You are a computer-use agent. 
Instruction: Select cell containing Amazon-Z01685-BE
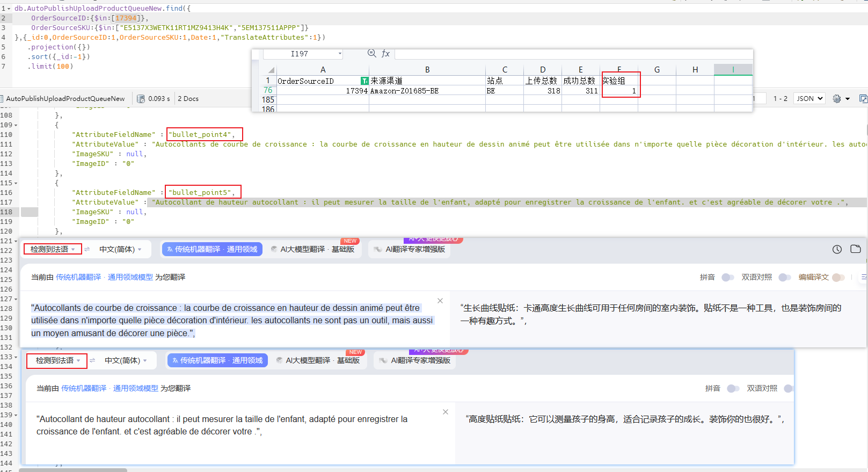click(427, 91)
